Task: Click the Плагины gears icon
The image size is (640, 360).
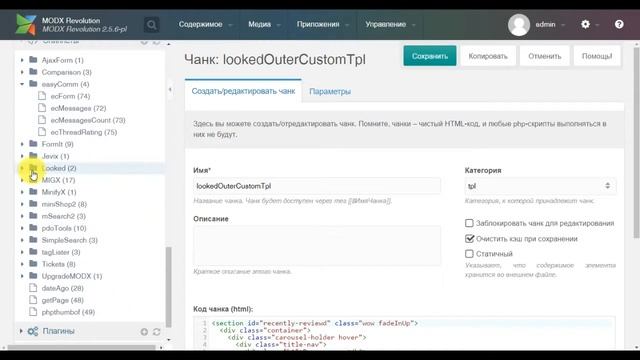Action: point(33,331)
